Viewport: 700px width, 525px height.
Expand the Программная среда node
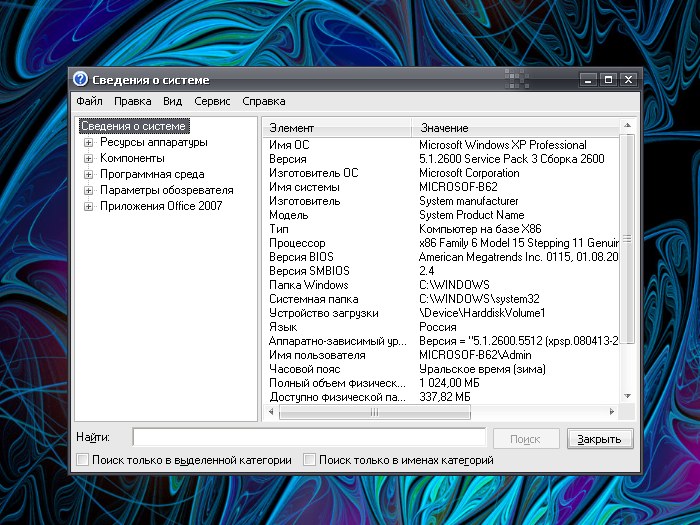88,175
